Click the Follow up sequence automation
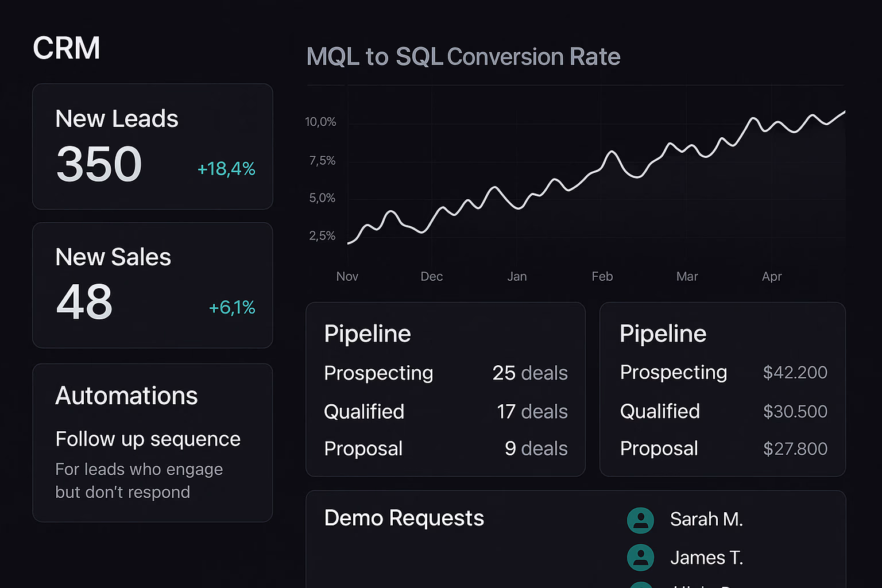Viewport: 882px width, 588px height. click(x=148, y=439)
